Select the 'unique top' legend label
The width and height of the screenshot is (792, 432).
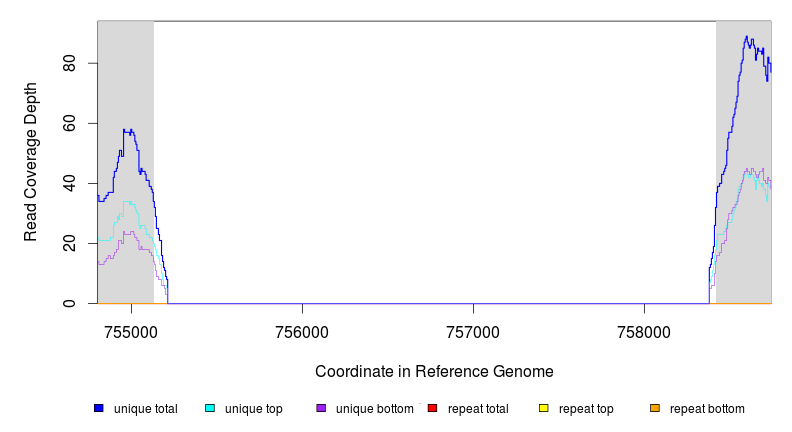pyautogui.click(x=253, y=409)
